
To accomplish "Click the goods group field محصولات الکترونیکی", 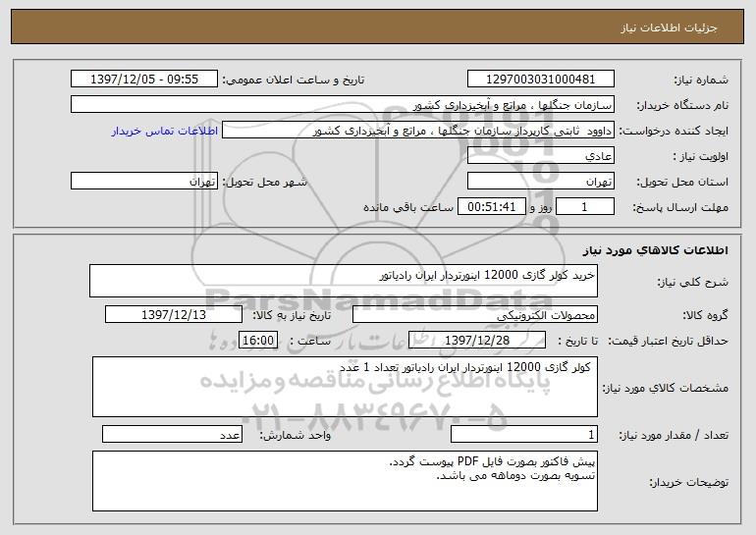I will [475, 315].
